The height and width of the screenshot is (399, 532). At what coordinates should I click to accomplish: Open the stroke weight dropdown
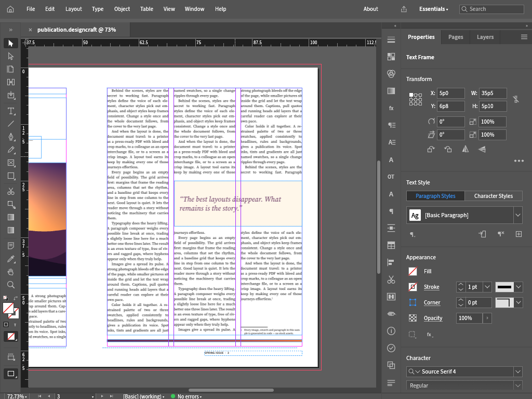point(487,287)
